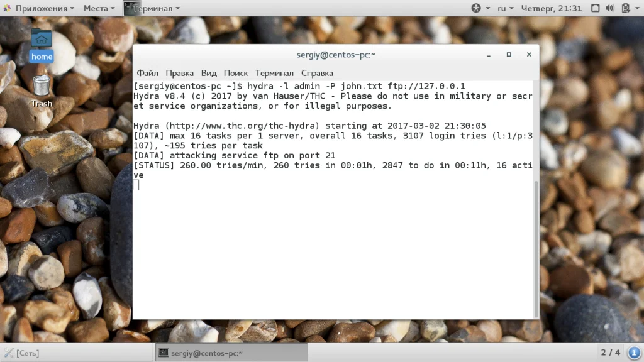644x362 pixels.
Task: Open the Места menu in top panel
Action: coord(99,8)
